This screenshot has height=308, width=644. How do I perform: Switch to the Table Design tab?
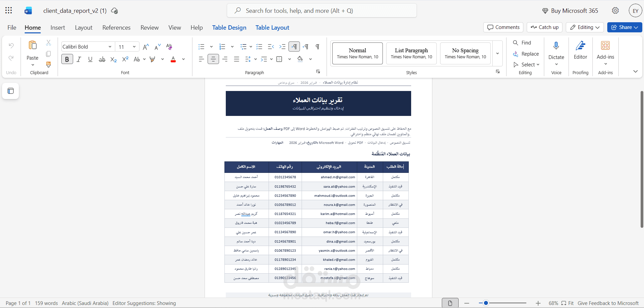point(229,28)
